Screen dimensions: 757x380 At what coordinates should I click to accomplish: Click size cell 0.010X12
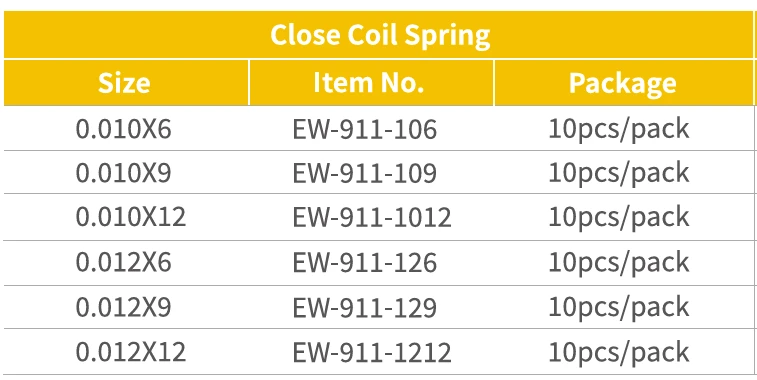[x=131, y=217]
